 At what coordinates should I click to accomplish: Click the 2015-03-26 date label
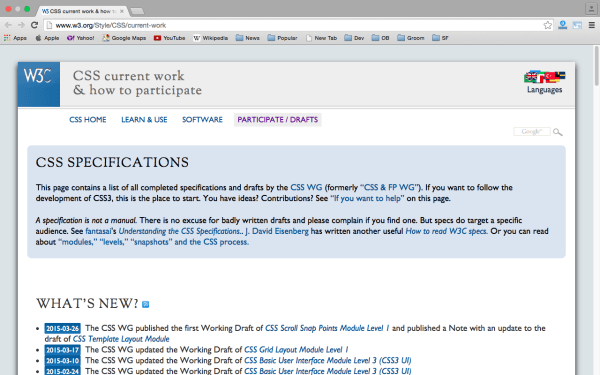(x=62, y=328)
